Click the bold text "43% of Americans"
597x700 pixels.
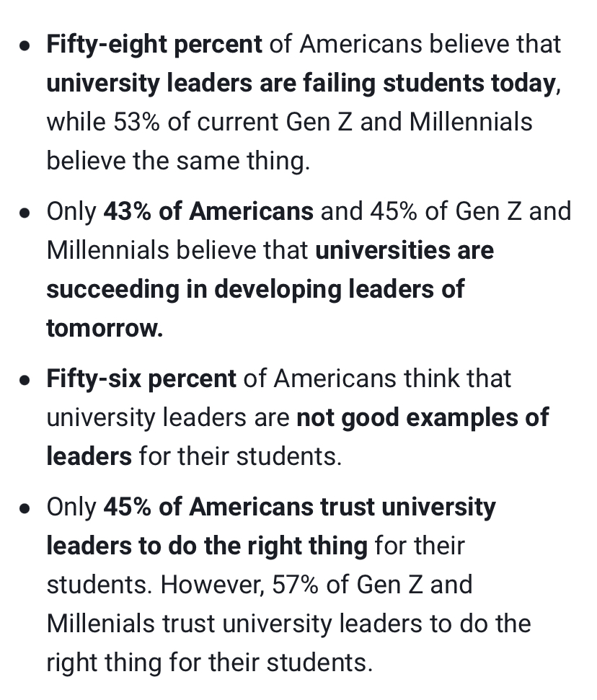[x=208, y=211]
